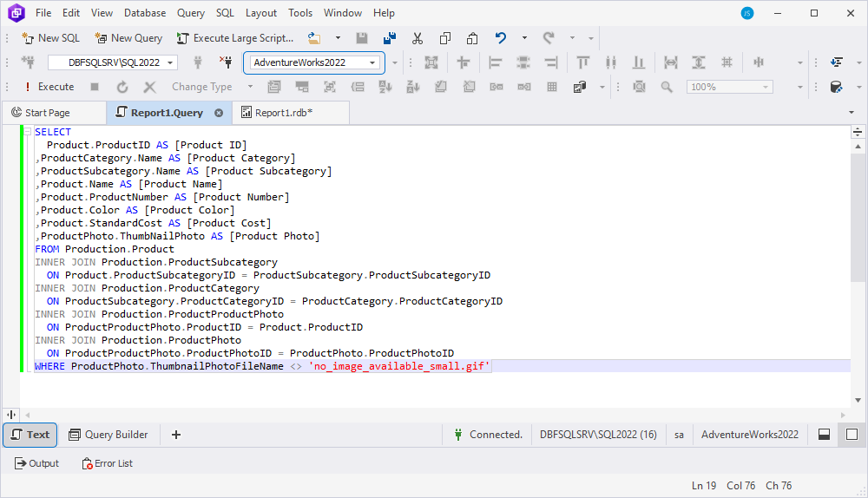Click the plus button beside Query Builder
The height and width of the screenshot is (498, 868).
[x=176, y=435]
